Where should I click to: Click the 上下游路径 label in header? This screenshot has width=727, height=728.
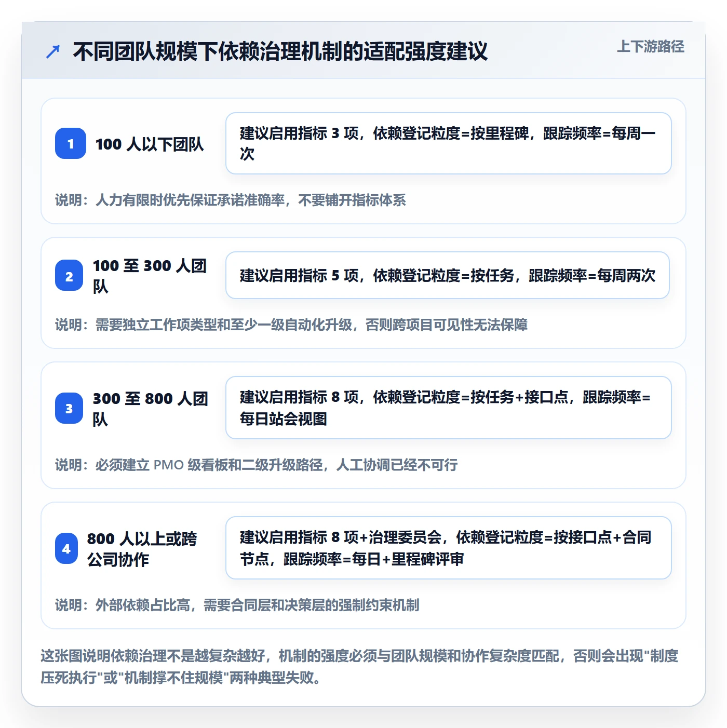650,47
